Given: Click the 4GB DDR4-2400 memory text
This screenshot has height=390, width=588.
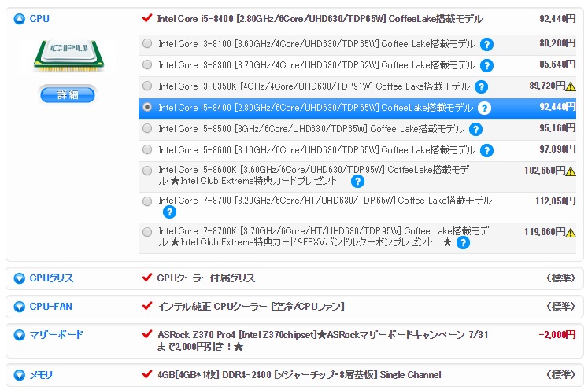Looking at the screenshot, I should [299, 375].
